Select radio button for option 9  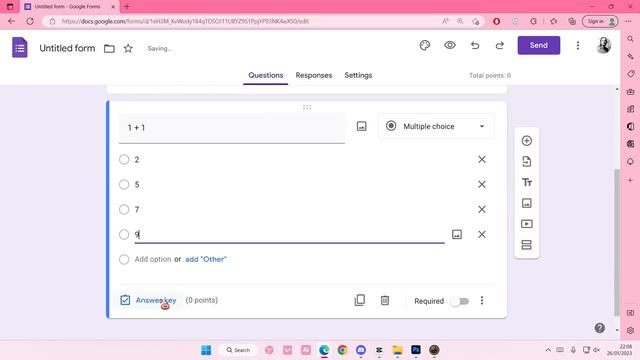pos(124,234)
